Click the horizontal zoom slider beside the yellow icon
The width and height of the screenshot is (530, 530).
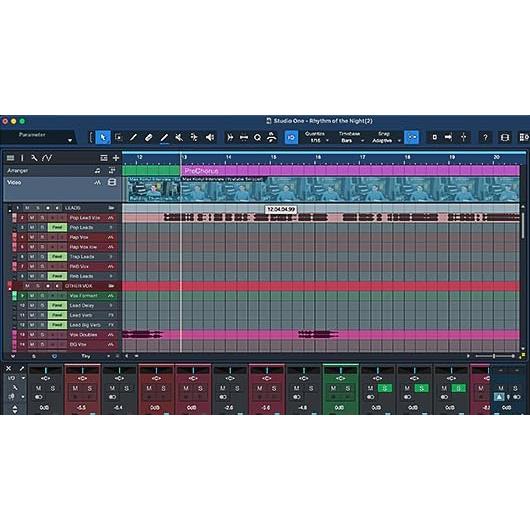point(494,356)
